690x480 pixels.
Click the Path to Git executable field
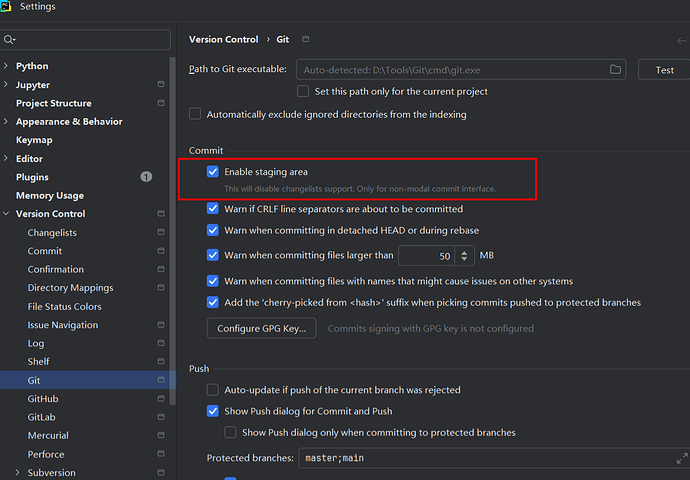[x=461, y=70]
